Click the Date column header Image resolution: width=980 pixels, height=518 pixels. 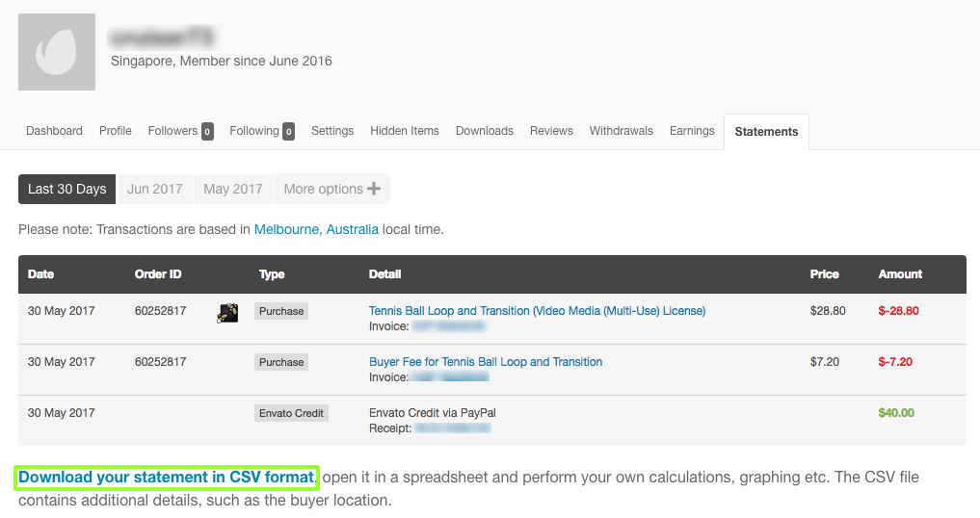click(x=40, y=274)
